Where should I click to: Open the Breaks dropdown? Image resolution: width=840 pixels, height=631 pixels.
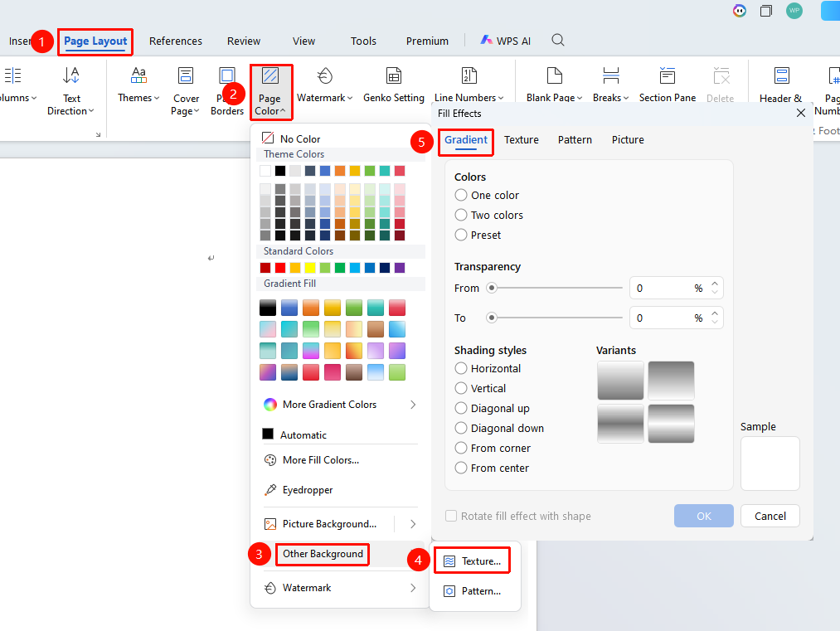[610, 85]
